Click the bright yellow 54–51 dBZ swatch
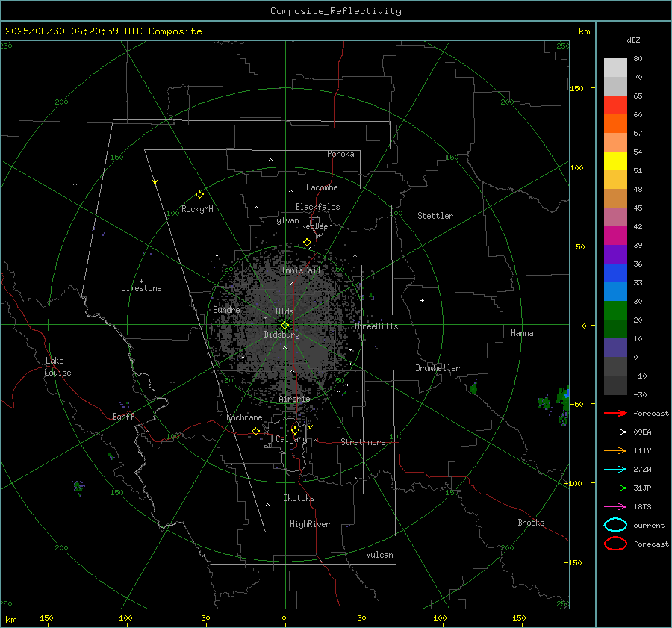The width and height of the screenshot is (672, 628). click(615, 161)
